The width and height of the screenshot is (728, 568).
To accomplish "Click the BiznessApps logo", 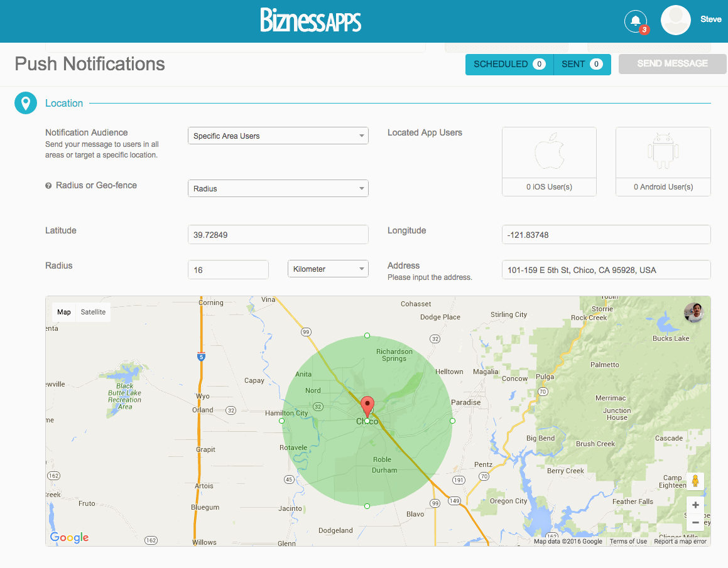I will pyautogui.click(x=310, y=20).
